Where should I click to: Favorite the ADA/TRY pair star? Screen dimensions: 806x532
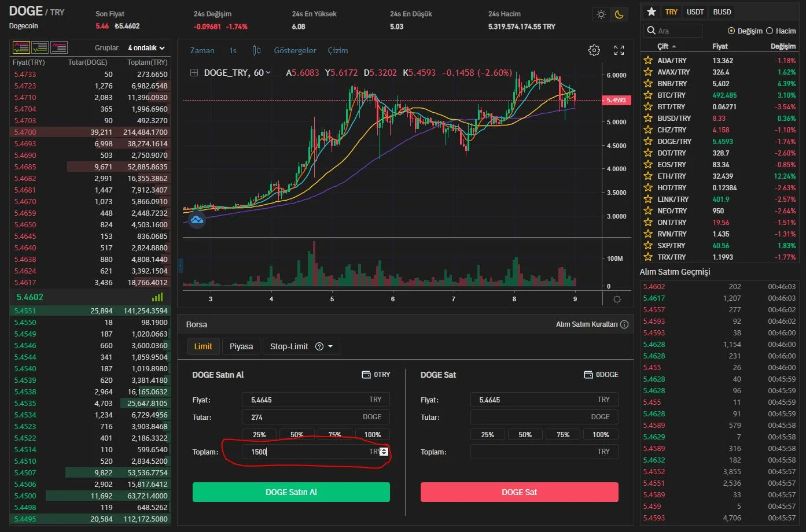[x=648, y=60]
